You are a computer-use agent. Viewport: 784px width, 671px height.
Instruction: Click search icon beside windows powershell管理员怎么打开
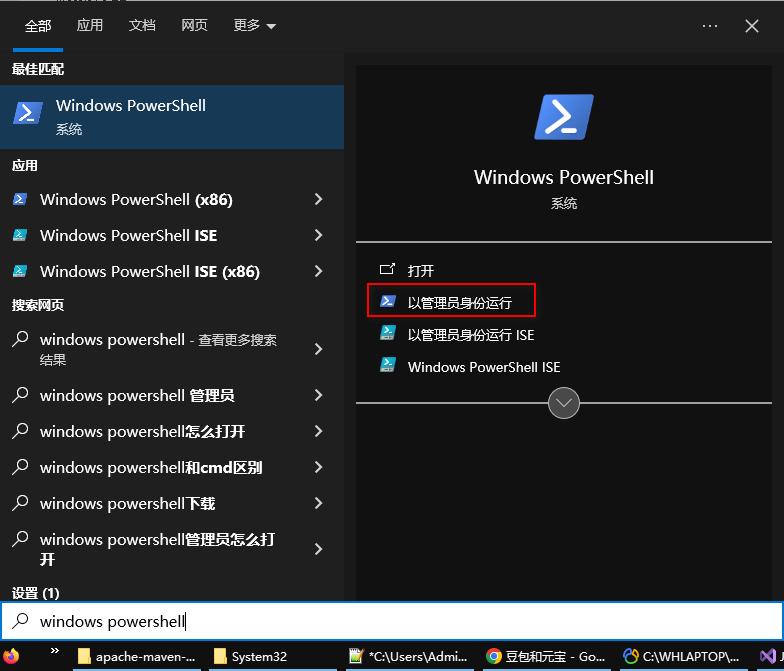tap(20, 539)
